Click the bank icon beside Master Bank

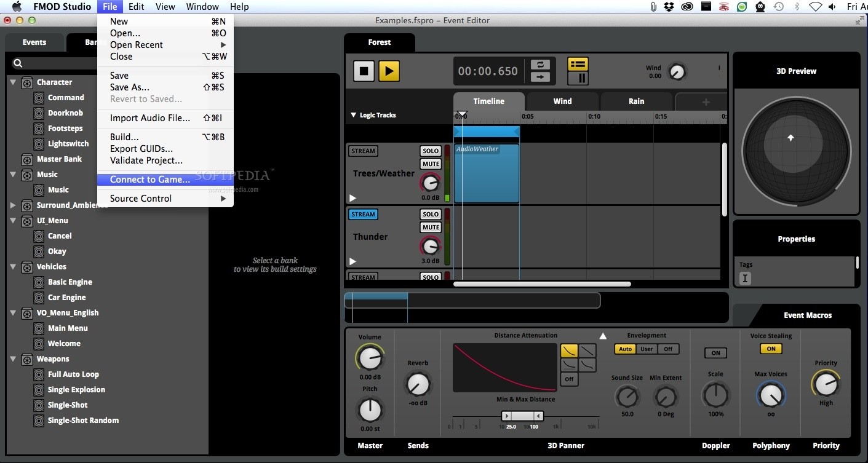(27, 159)
